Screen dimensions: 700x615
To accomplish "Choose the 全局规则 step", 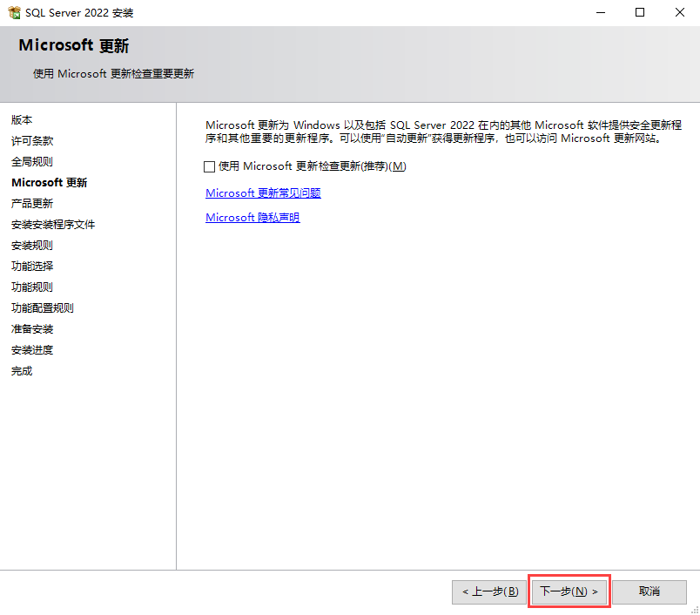I will [x=32, y=162].
